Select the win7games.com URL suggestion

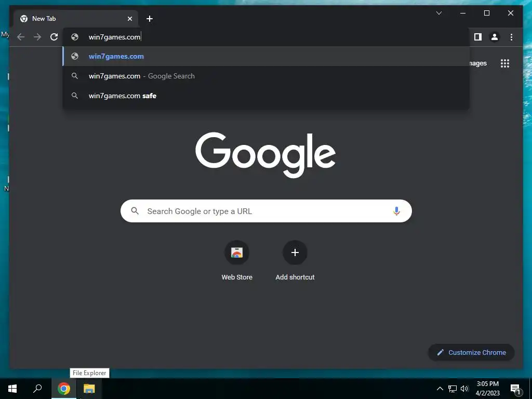coord(266,56)
